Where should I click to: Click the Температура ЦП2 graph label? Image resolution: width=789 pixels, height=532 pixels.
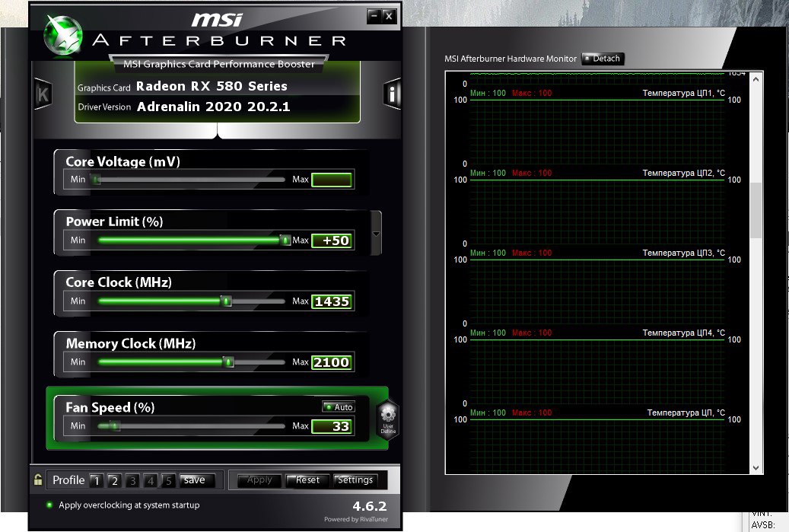click(x=684, y=173)
